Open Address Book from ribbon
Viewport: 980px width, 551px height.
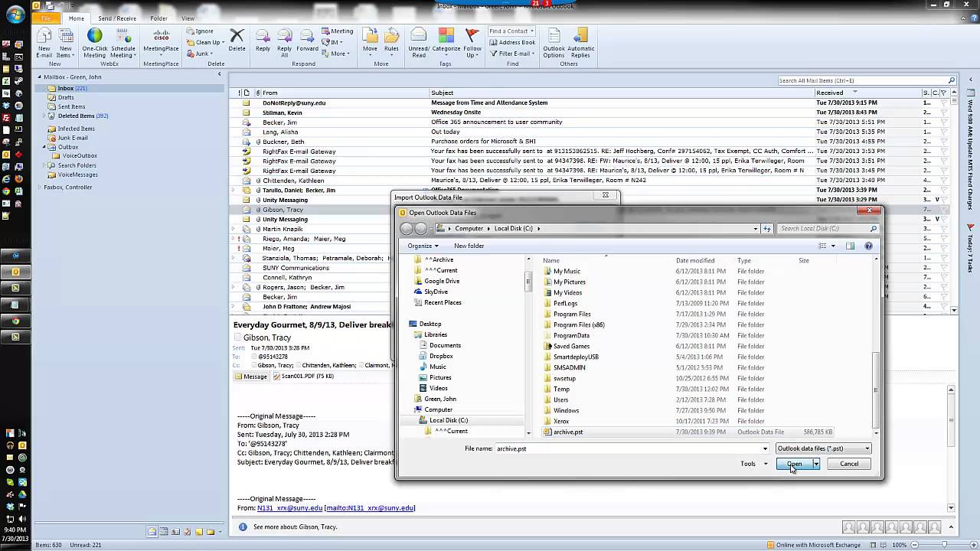point(512,42)
